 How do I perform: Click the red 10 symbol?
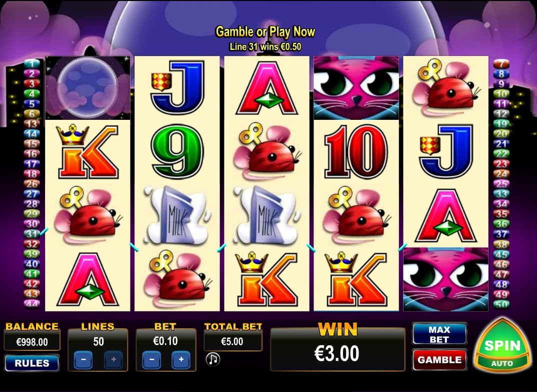(x=356, y=151)
